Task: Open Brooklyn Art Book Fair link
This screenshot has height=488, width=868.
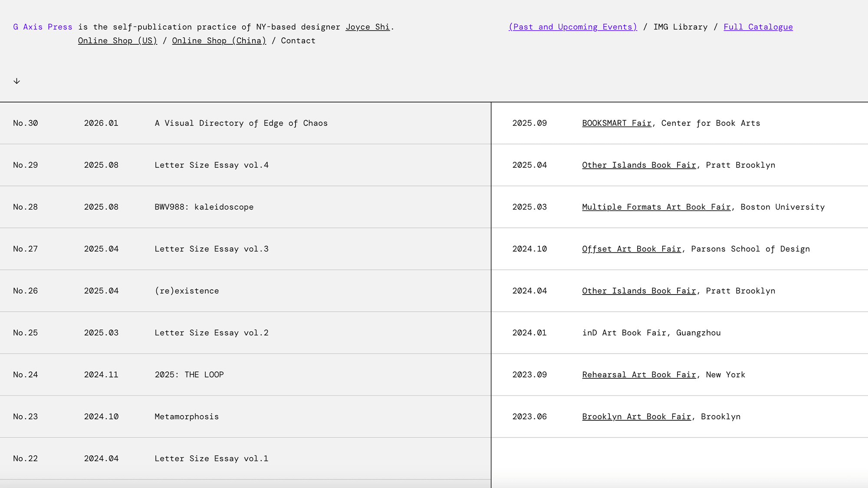Action: (x=636, y=417)
